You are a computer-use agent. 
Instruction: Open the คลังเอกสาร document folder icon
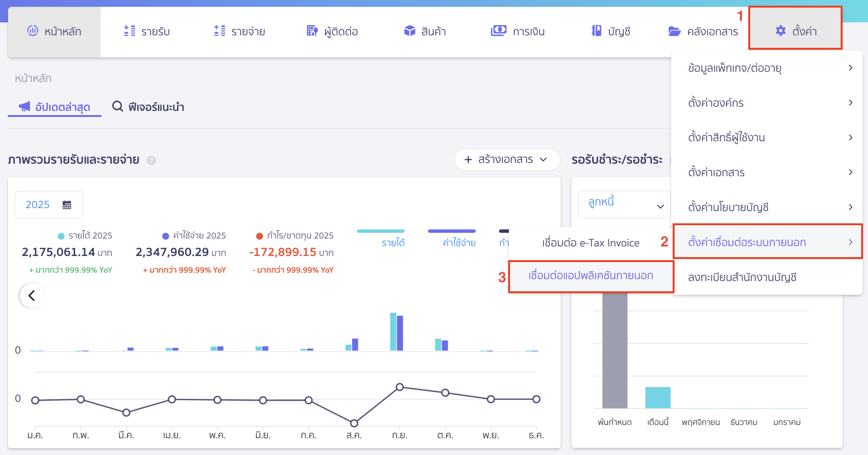pos(675,30)
